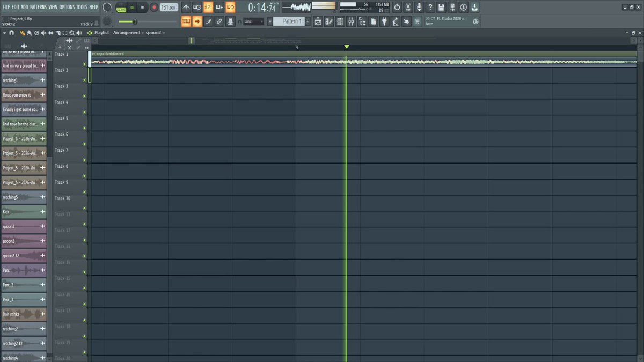This screenshot has width=644, height=362.
Task: Open the TOOLS menu
Action: click(x=82, y=7)
